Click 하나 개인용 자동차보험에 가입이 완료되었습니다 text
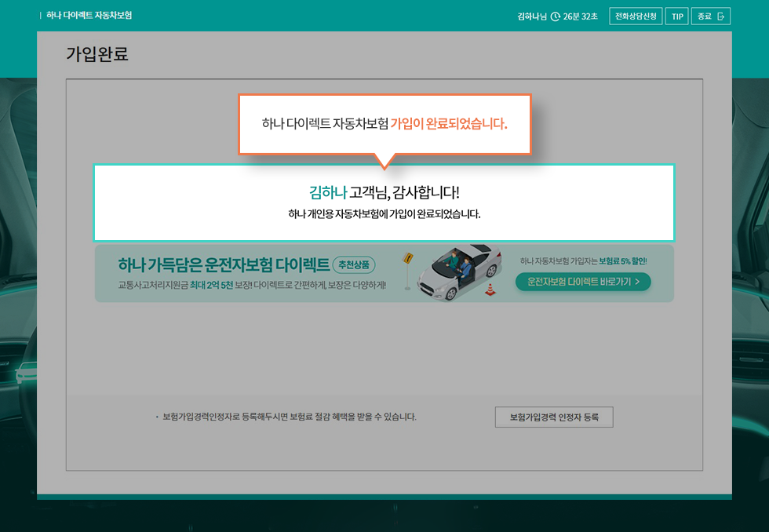Image resolution: width=769 pixels, height=532 pixels. pos(384,214)
